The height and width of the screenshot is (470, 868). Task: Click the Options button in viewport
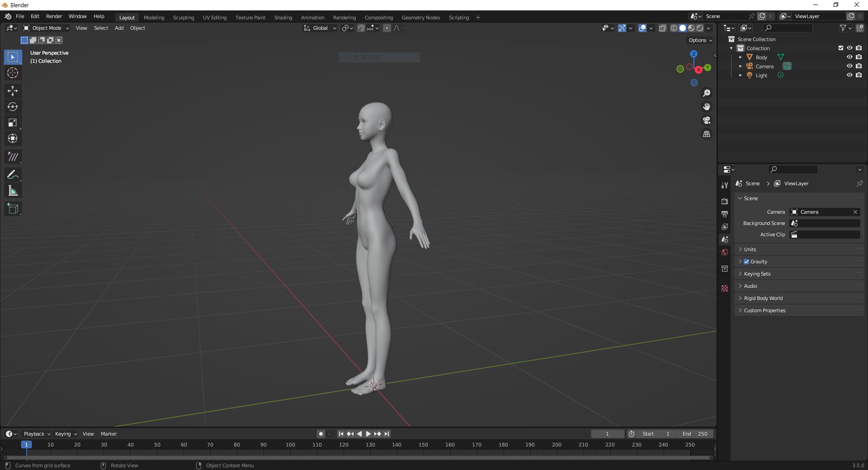point(700,40)
